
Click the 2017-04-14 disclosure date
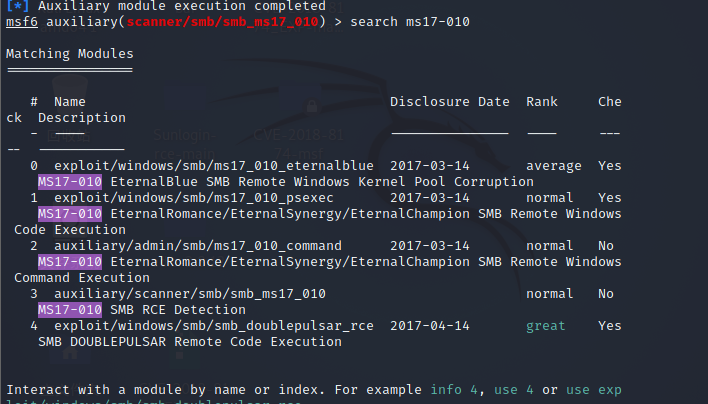[x=430, y=326]
